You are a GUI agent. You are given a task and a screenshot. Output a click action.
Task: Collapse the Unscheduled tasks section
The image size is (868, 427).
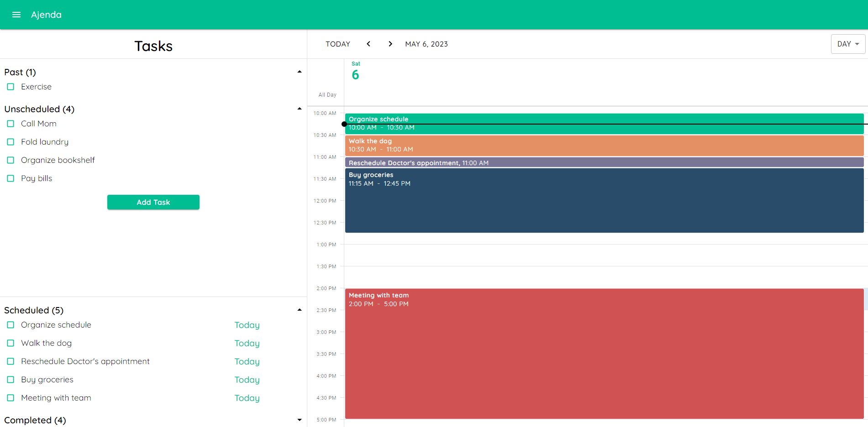(300, 108)
